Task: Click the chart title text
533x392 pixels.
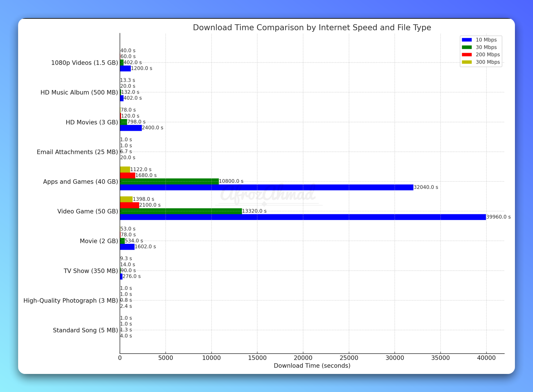Action: coord(312,27)
